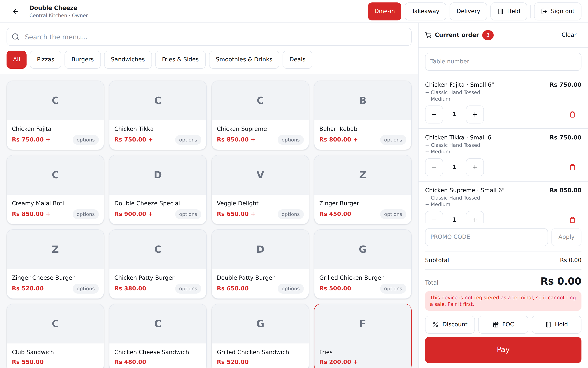This screenshot has width=588, height=368.
Task: Click the Subtotal label
Action: (437, 260)
